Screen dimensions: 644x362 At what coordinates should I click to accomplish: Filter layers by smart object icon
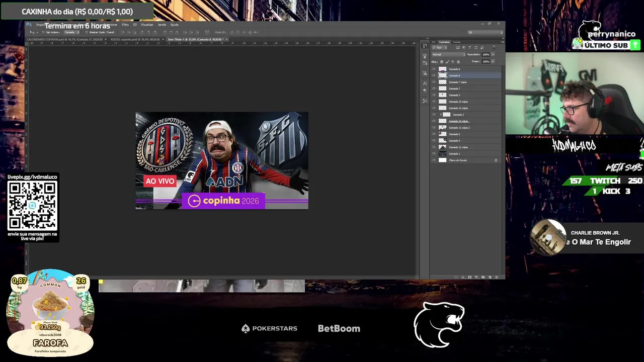pos(482,47)
